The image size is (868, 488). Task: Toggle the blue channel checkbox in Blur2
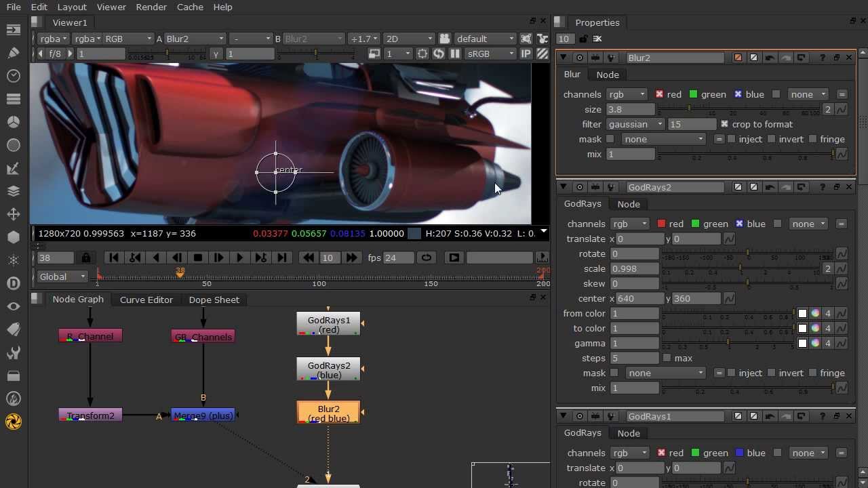click(x=738, y=94)
